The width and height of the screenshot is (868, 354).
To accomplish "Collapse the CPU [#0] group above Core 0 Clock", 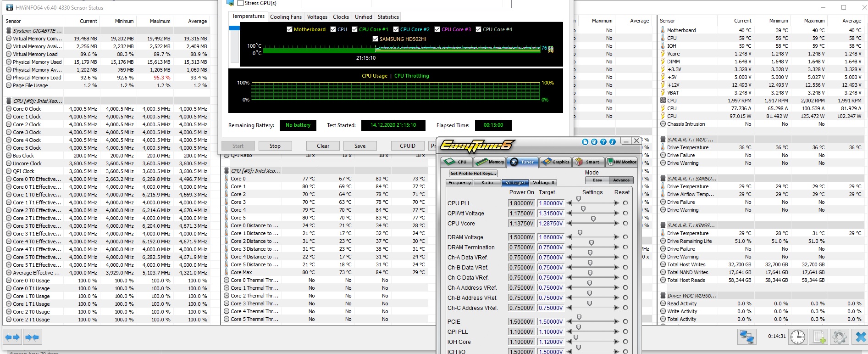I will (9, 101).
